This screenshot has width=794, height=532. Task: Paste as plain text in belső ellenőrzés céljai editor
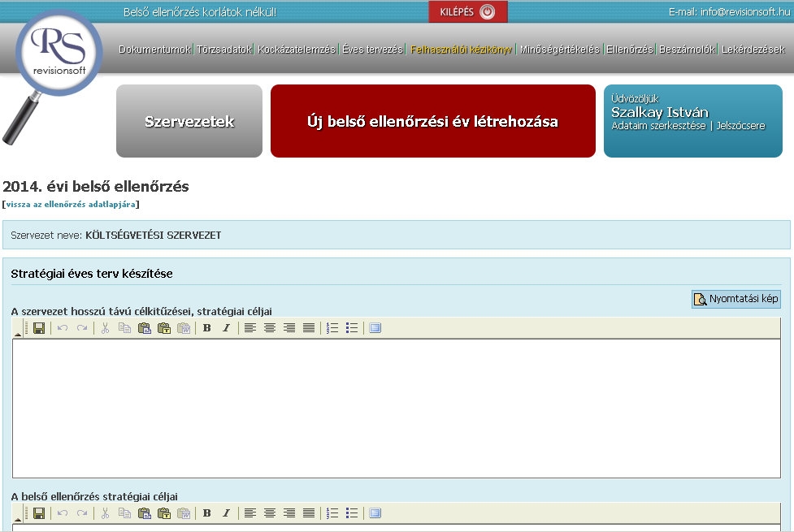(x=164, y=513)
